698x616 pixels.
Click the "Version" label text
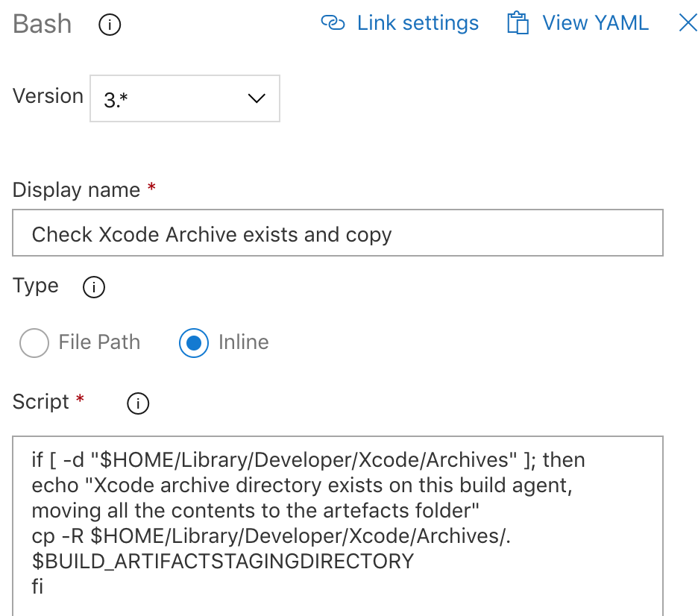48,96
